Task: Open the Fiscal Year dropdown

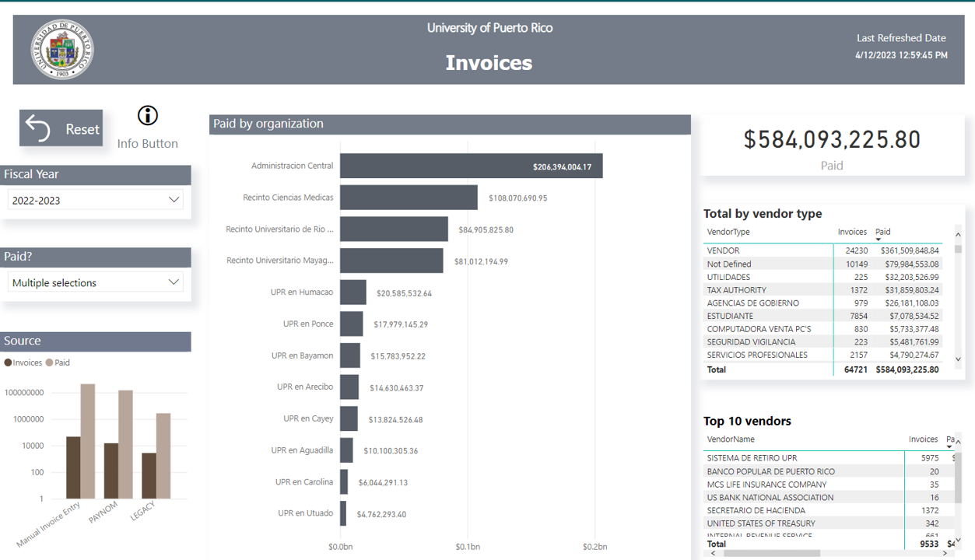Action: [96, 200]
